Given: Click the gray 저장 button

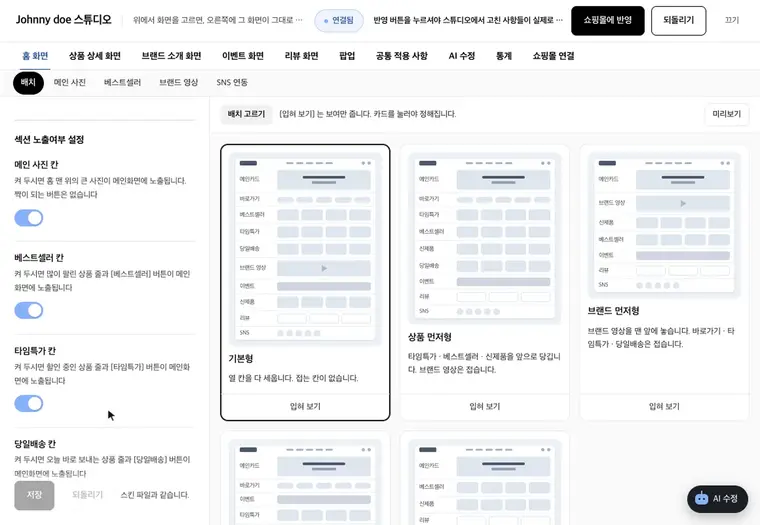Looking at the screenshot, I should [34, 495].
